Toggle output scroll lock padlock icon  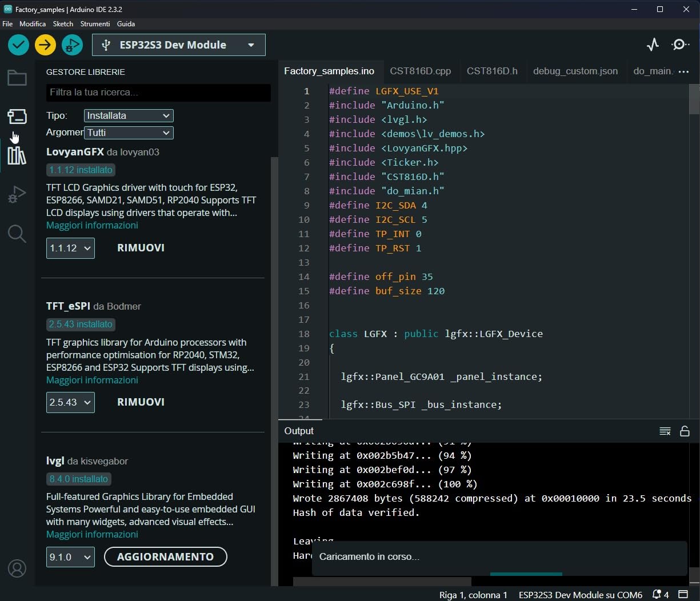pyautogui.click(x=685, y=431)
